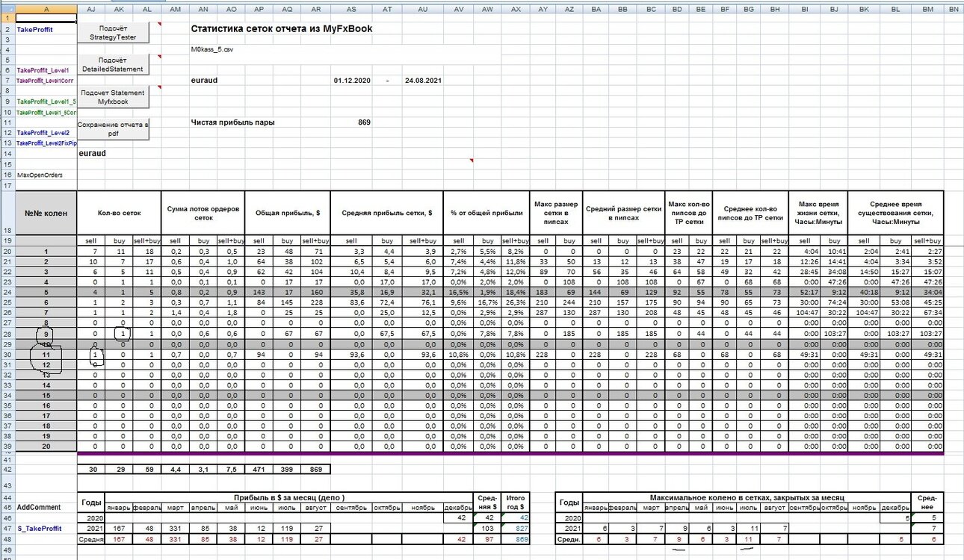This screenshot has width=964, height=560.
Task: Select column BN header
Action: click(954, 8)
